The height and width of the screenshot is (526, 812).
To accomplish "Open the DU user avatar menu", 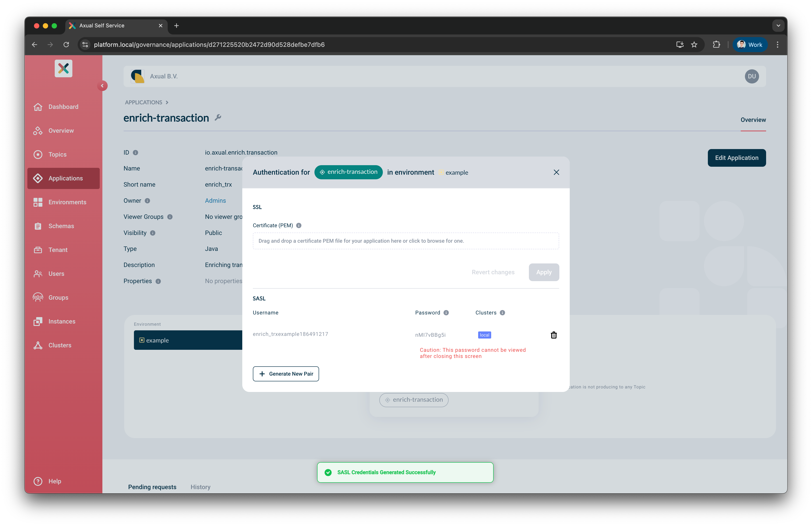I will [752, 76].
